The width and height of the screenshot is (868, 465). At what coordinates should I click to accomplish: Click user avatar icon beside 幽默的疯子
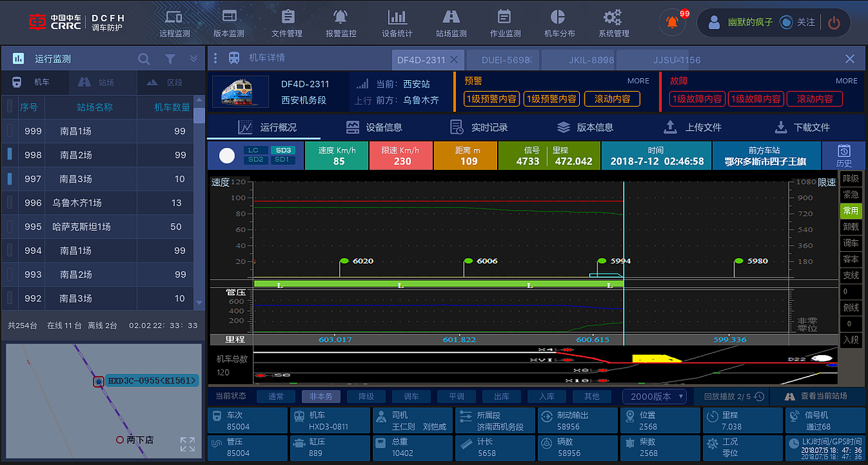[x=714, y=22]
